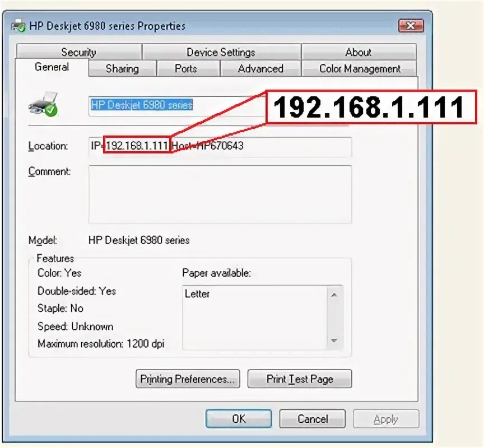This screenshot has height=448, width=484.
Task: Click the 'Paper available:' label
Action: click(x=216, y=273)
